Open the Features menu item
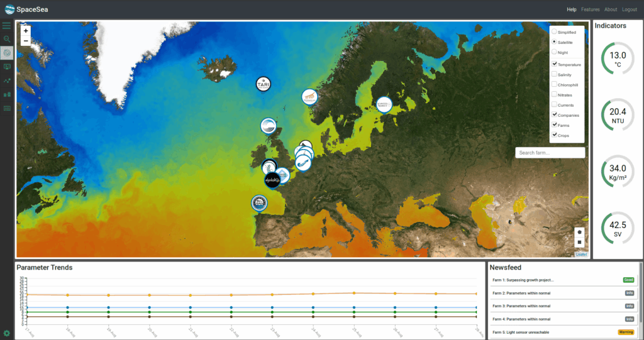The image size is (644, 340). point(590,9)
